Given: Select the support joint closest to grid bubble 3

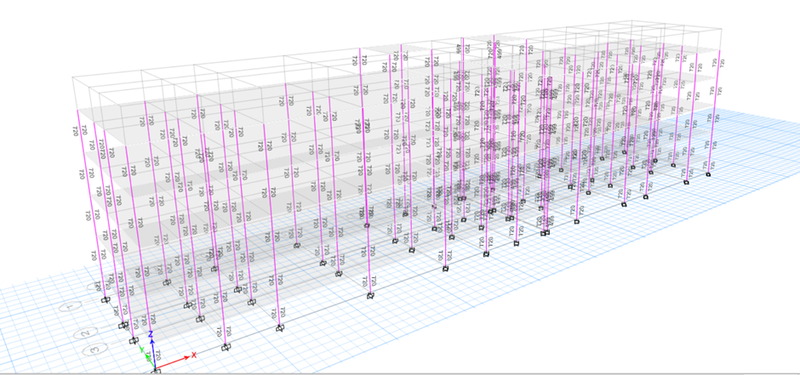Looking at the screenshot, I should click(134, 340).
